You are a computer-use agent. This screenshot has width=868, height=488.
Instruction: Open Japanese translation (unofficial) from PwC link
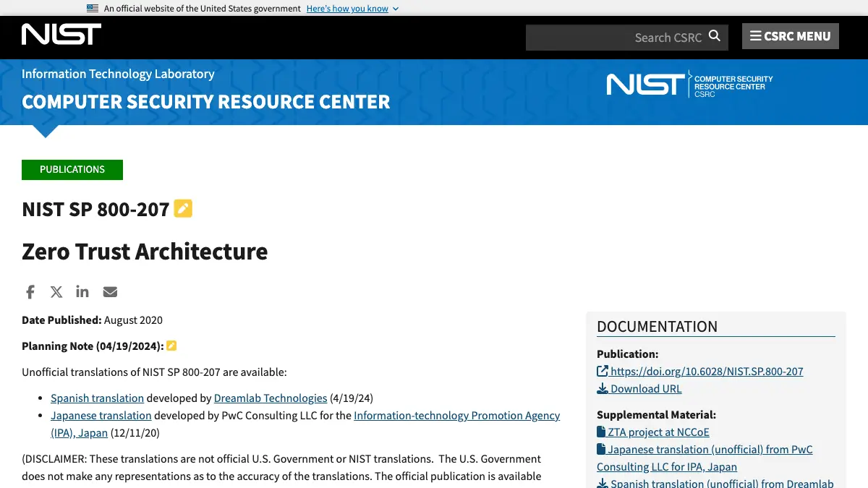(x=705, y=458)
